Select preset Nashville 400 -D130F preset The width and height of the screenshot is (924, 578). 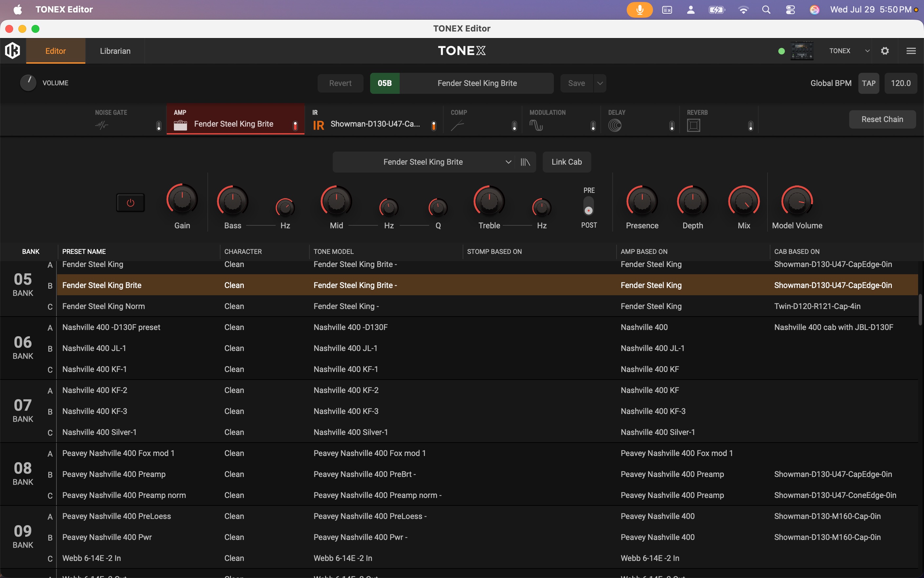pyautogui.click(x=487, y=327)
